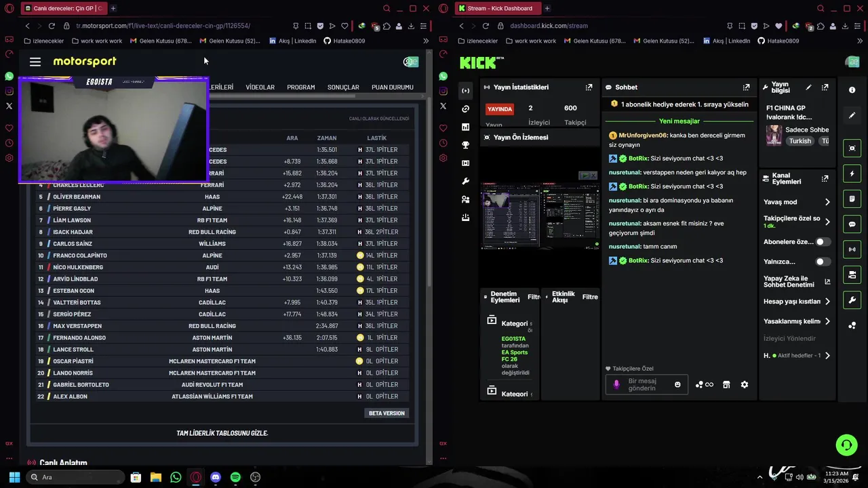Open the VİDEOLAR menu item
The height and width of the screenshot is (488, 868).
coord(260,87)
